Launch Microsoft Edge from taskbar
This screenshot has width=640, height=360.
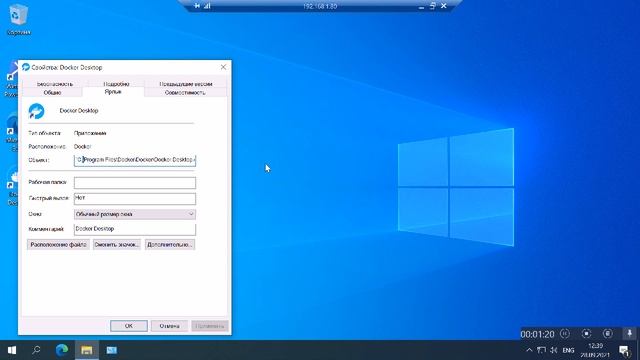click(x=62, y=350)
